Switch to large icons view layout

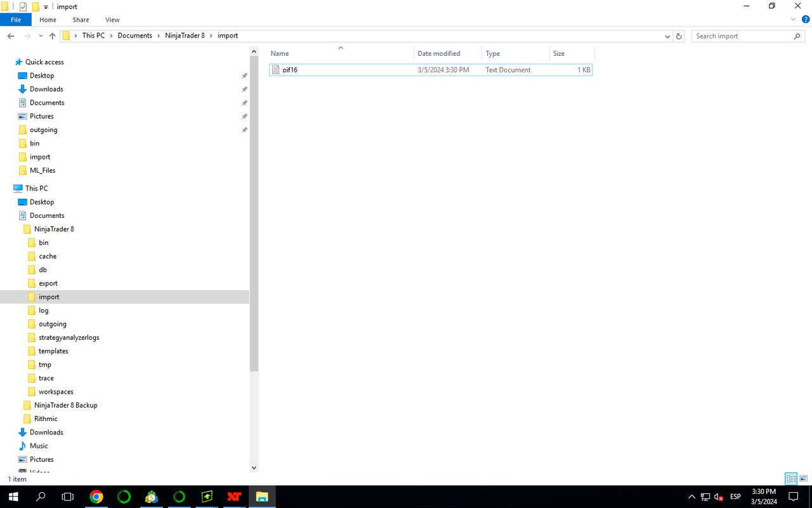click(x=803, y=479)
